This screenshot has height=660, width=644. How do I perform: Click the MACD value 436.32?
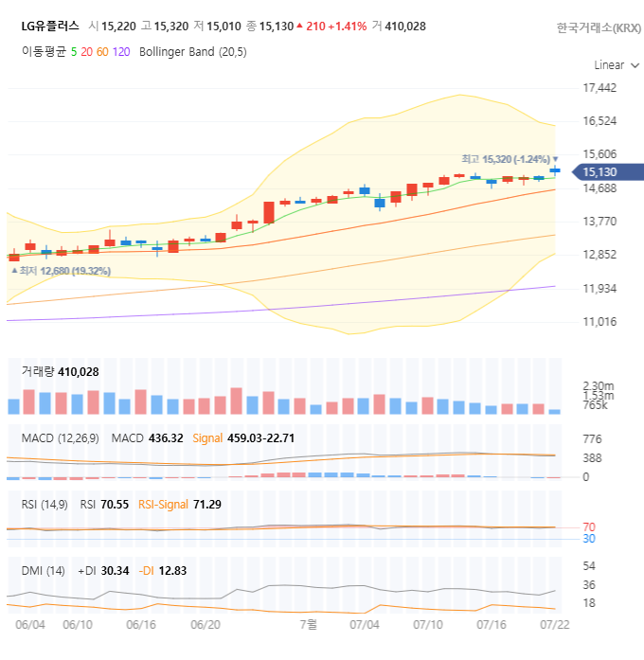166,438
